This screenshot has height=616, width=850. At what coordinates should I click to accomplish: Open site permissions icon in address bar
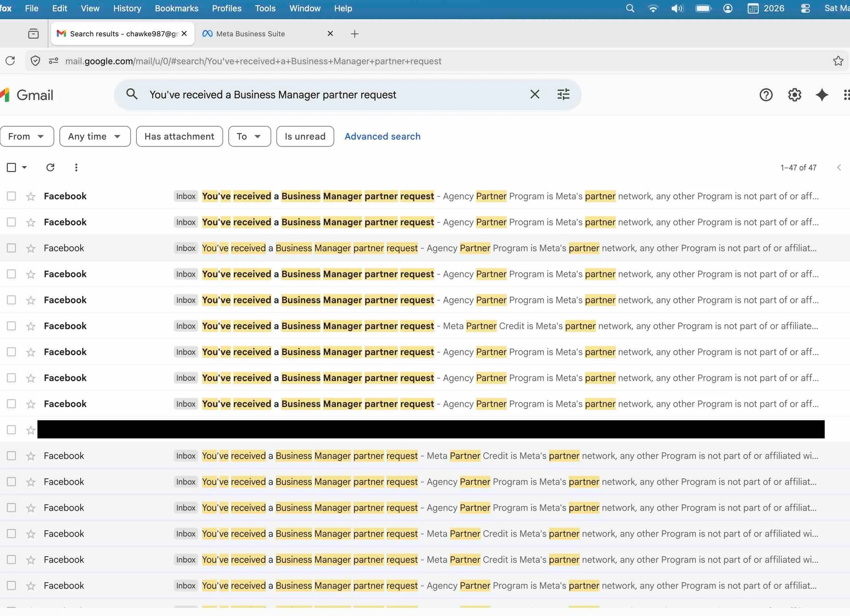54,61
